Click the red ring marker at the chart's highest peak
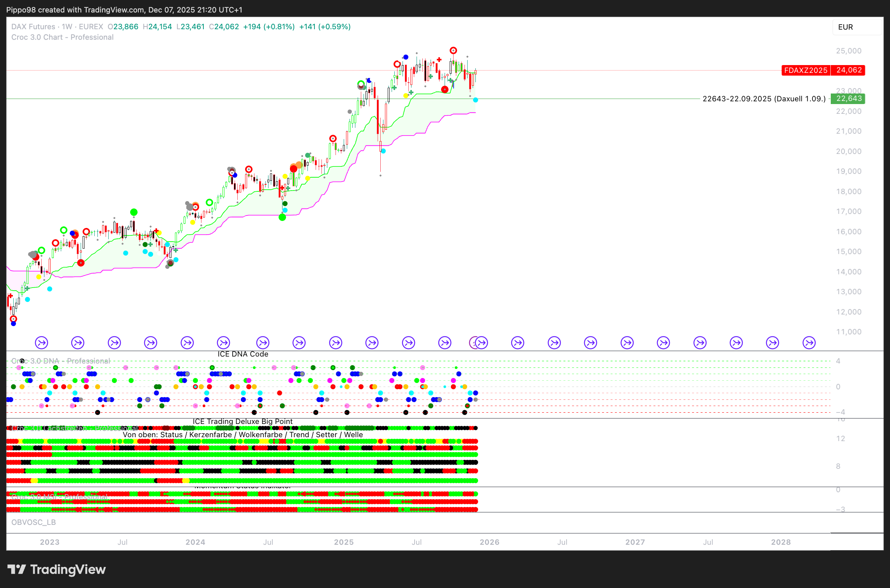 [x=453, y=51]
